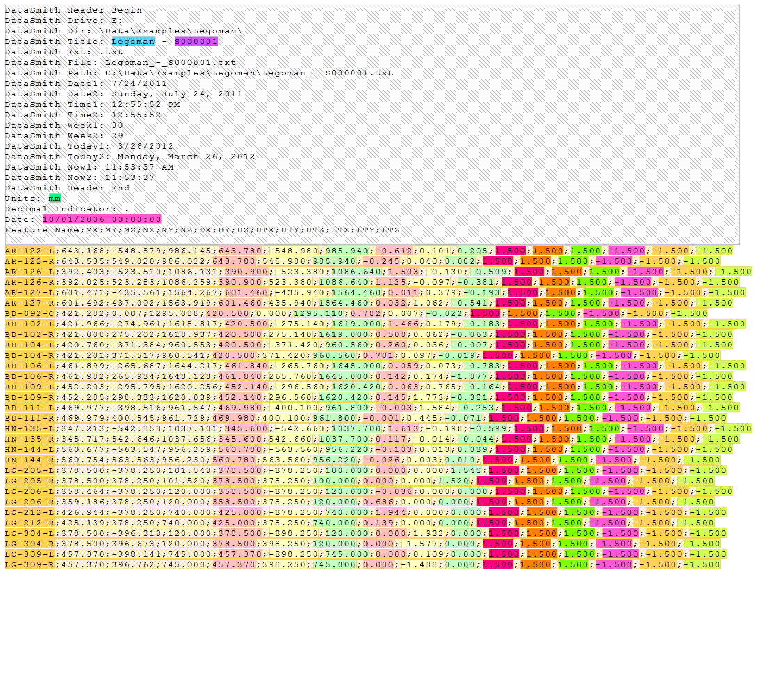Click the DataSmith Header End line
Image resolution: width=757 pixels, height=700 pixels.
[67, 188]
